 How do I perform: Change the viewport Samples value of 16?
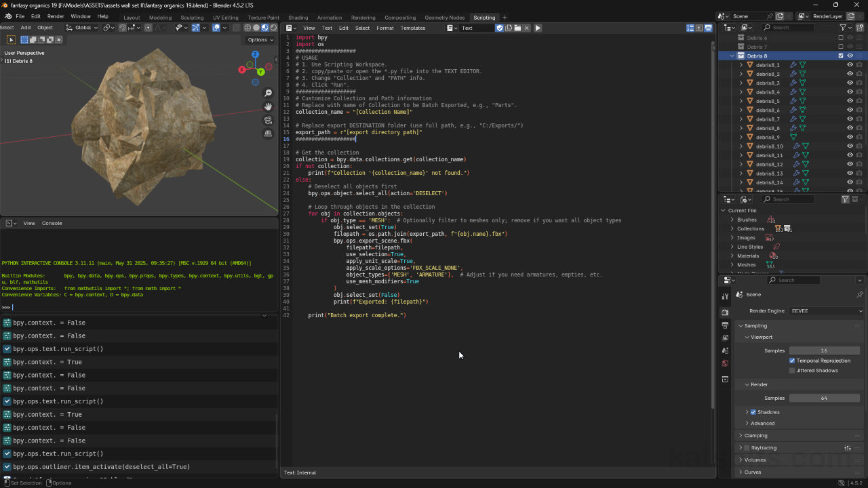point(825,350)
